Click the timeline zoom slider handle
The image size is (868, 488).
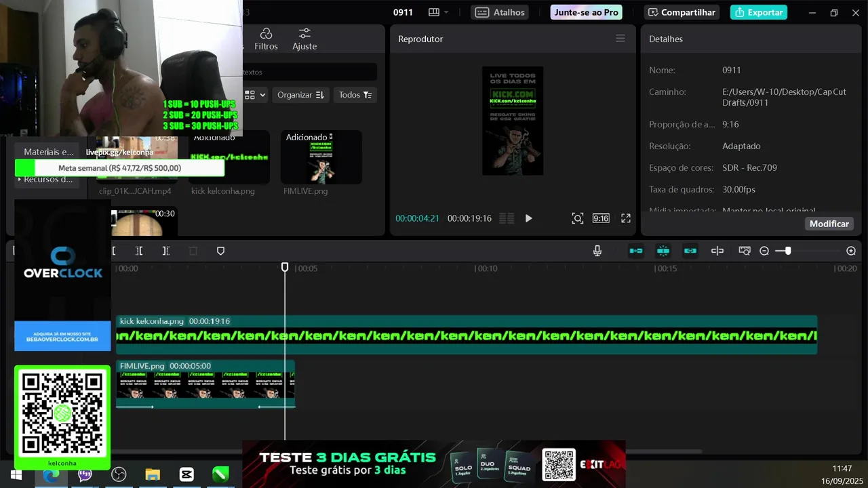tap(787, 251)
